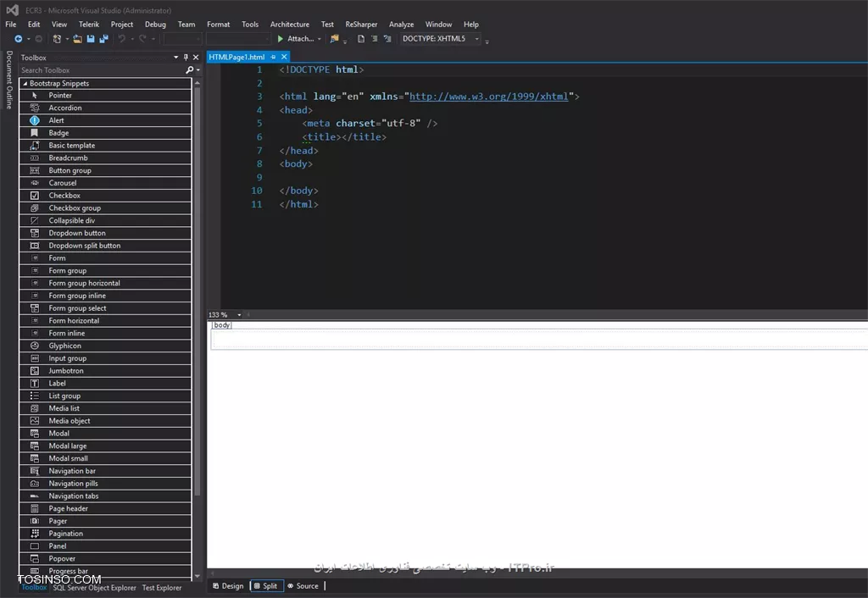Click the New Project toolbar icon
Viewport: 868px width, 598px height.
click(x=57, y=39)
